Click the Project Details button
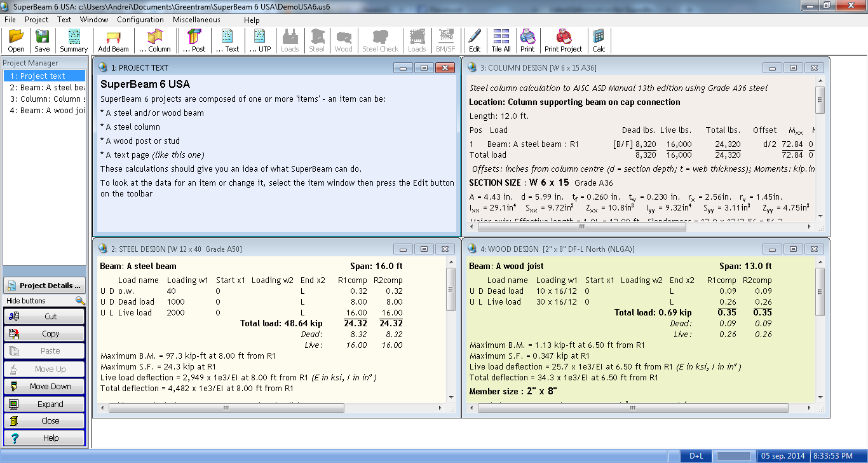868x463 pixels. 44,286
